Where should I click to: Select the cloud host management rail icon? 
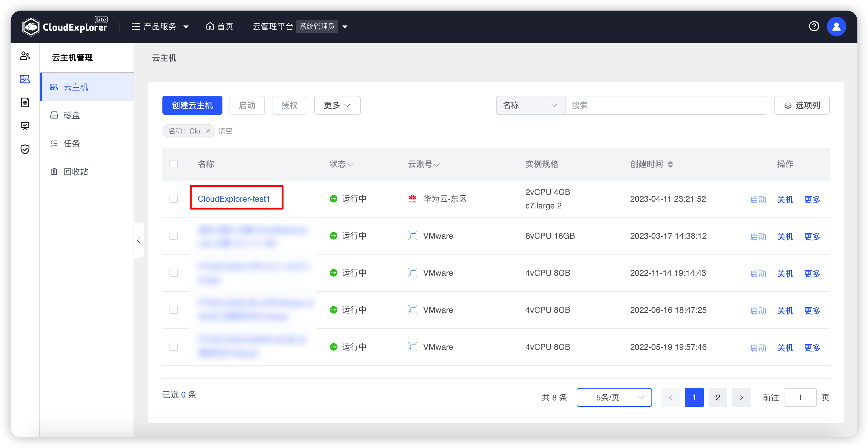coord(25,79)
